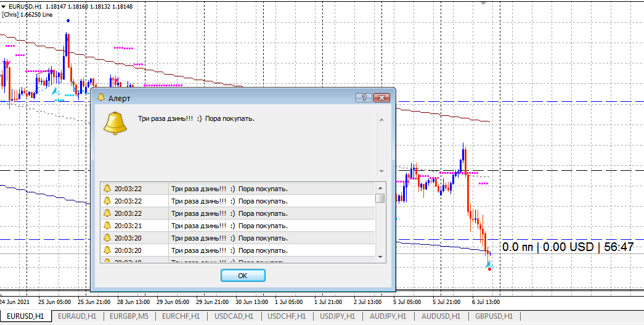Image resolution: width=644 pixels, height=325 pixels.
Task: Select the USDCAD,H1 chart tab
Action: 234,316
